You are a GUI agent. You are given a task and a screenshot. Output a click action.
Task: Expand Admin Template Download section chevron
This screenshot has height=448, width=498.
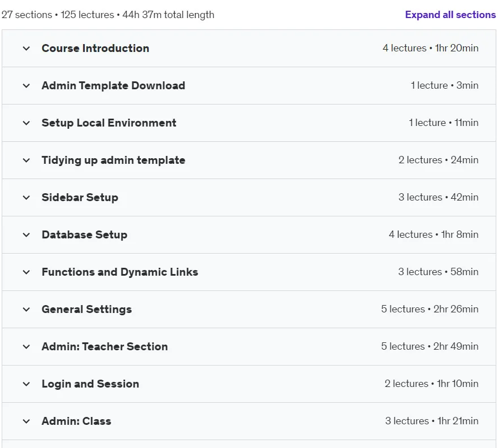(x=27, y=86)
